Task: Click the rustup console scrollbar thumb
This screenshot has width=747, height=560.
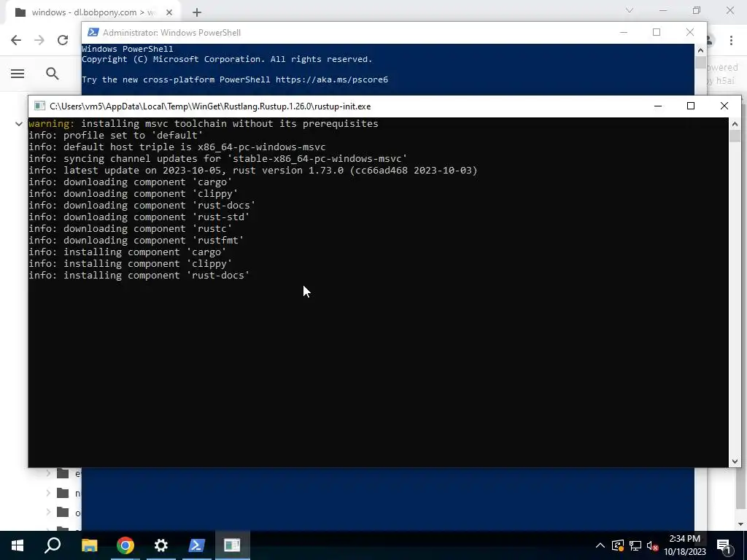Action: 735,136
